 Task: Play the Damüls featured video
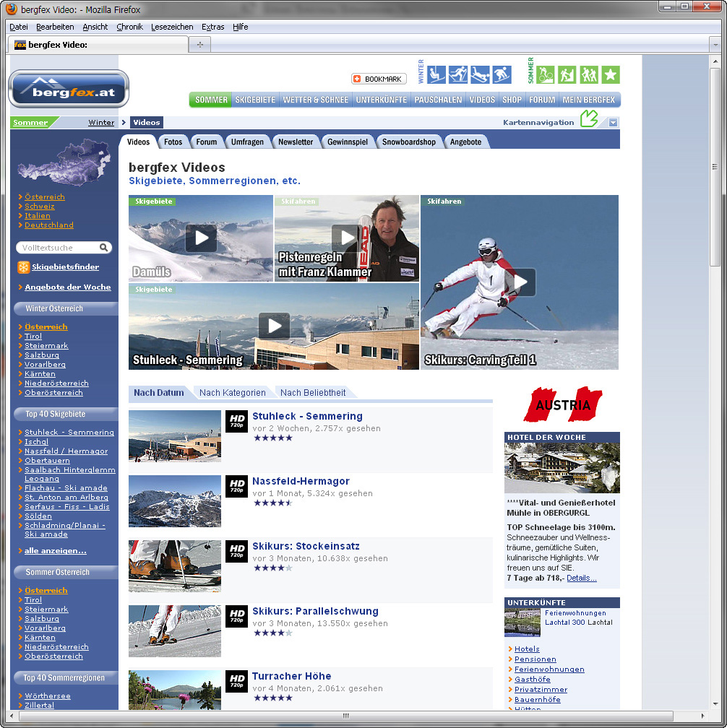[201, 238]
